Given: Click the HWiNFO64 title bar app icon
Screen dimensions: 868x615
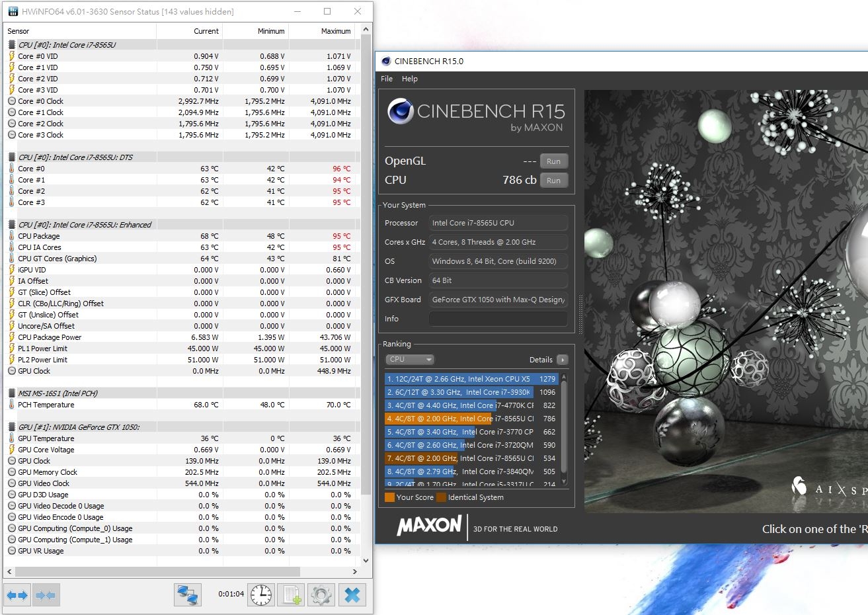Looking at the screenshot, I should [x=13, y=11].
